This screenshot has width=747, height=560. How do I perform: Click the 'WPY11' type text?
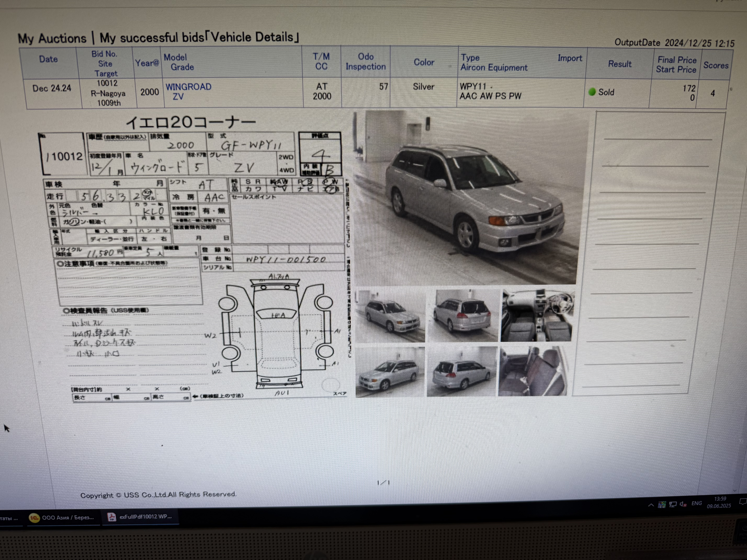[x=473, y=86]
